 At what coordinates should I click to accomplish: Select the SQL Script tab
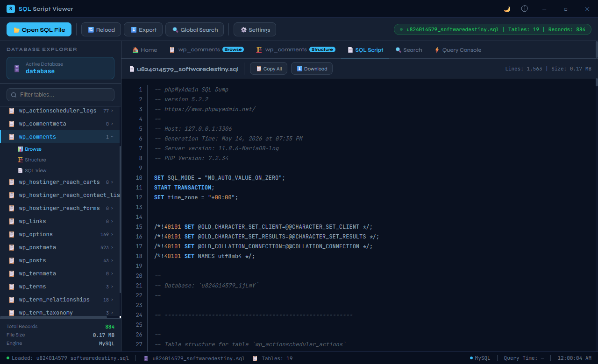[365, 49]
